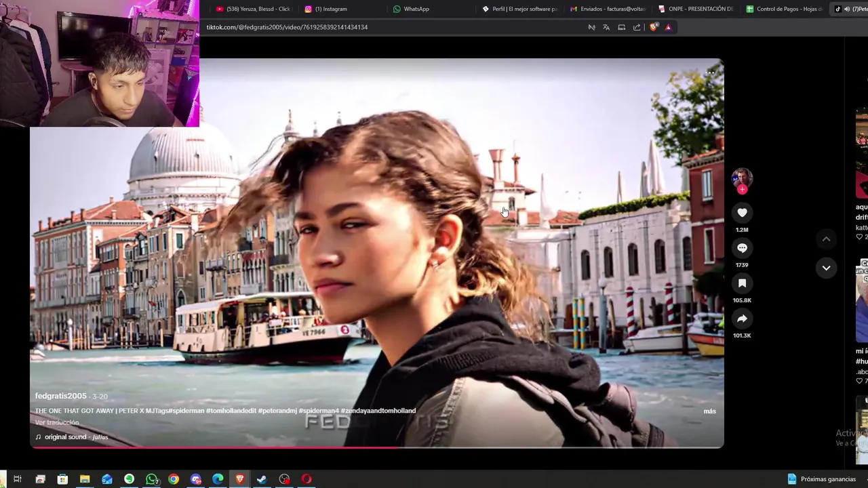Open Task View on the taskbar
This screenshot has height=488, width=868.
click(x=18, y=479)
